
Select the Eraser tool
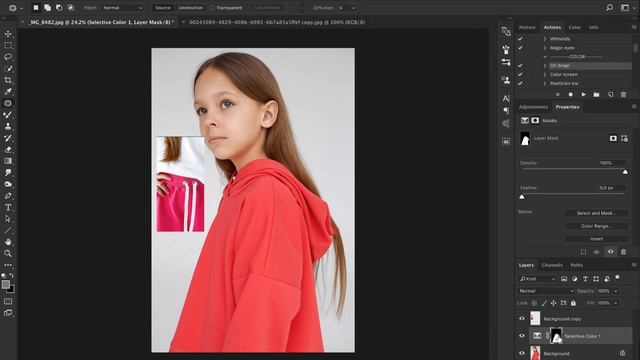point(8,149)
